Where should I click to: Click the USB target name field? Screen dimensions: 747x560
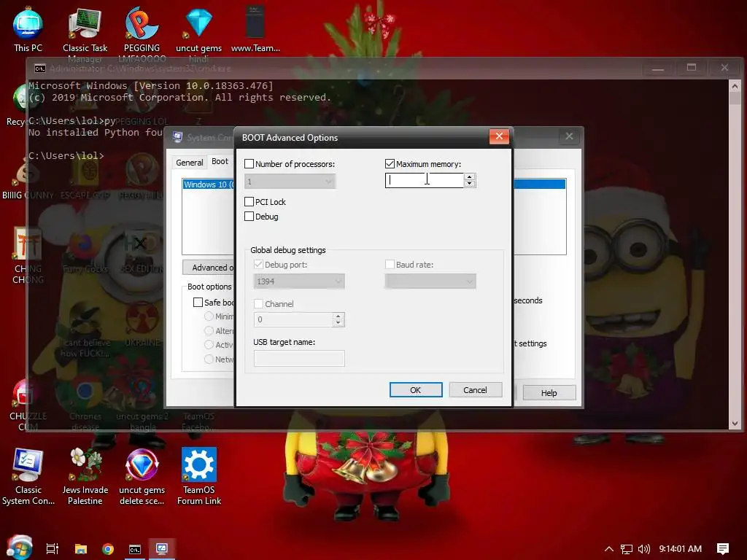tap(299, 359)
